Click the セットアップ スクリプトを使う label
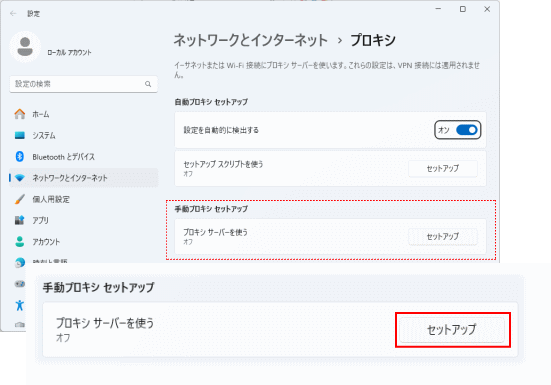The image size is (551, 385). (x=223, y=164)
